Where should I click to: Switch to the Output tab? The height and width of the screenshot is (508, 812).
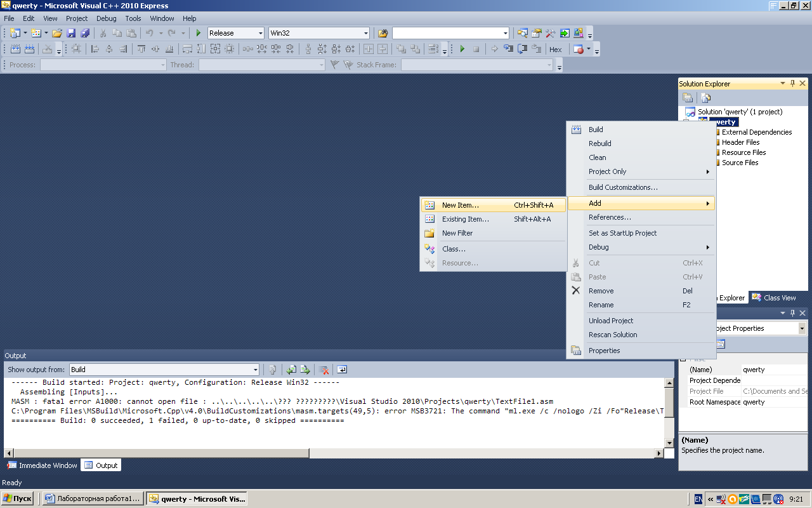point(101,465)
